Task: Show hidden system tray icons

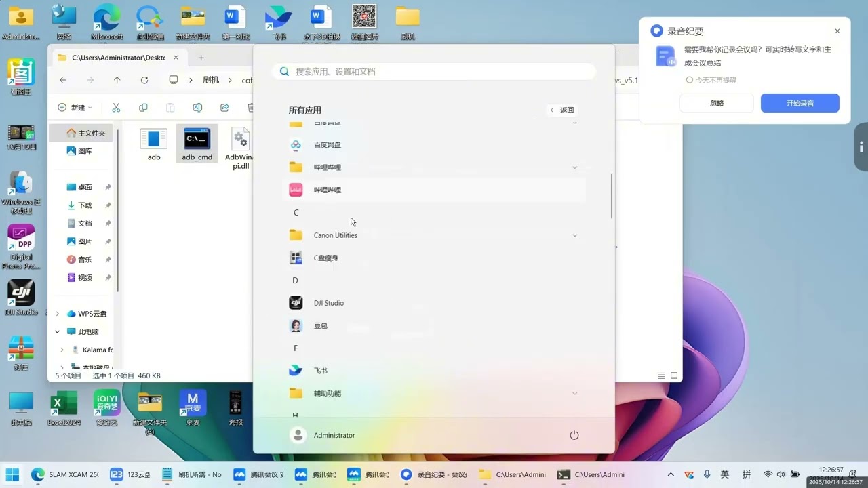Action: coord(671,474)
